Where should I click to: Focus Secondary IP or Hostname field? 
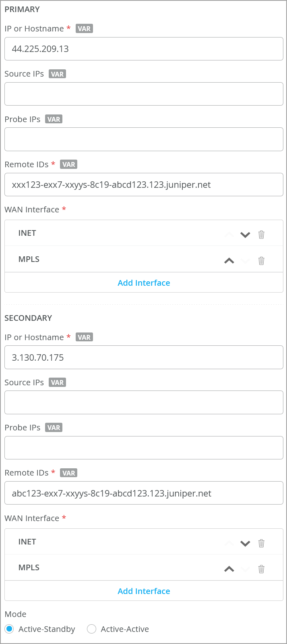pyautogui.click(x=144, y=357)
